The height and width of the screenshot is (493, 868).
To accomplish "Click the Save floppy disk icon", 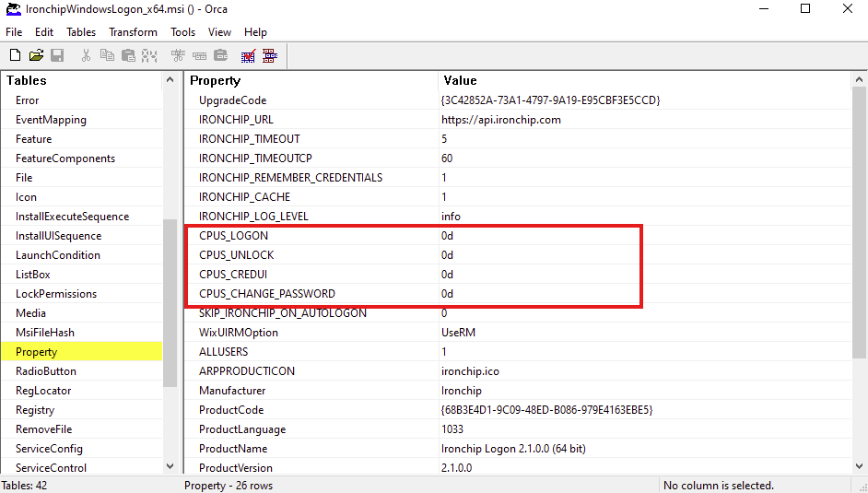I will 57,56.
